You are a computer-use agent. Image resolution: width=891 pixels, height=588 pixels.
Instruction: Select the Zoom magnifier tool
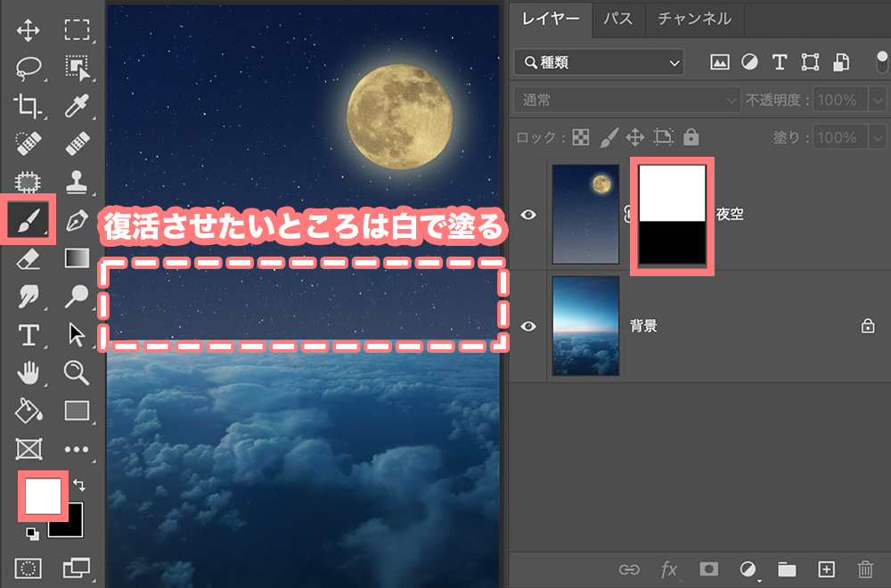(77, 372)
